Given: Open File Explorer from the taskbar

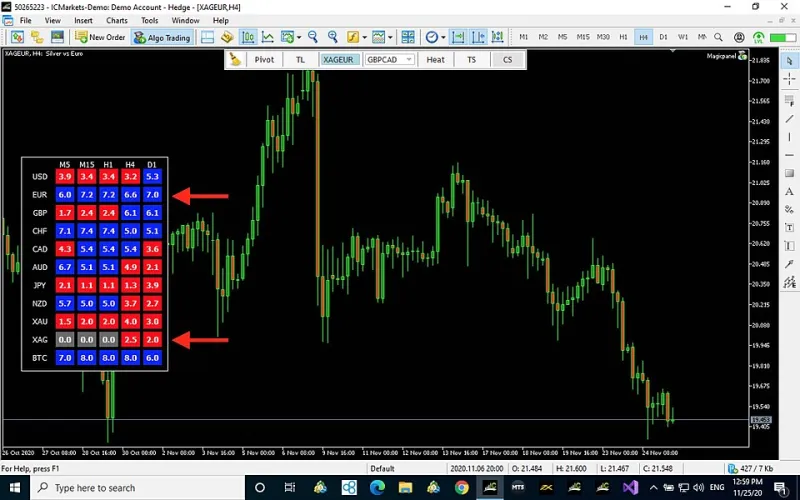Looking at the screenshot, I should coord(405,488).
